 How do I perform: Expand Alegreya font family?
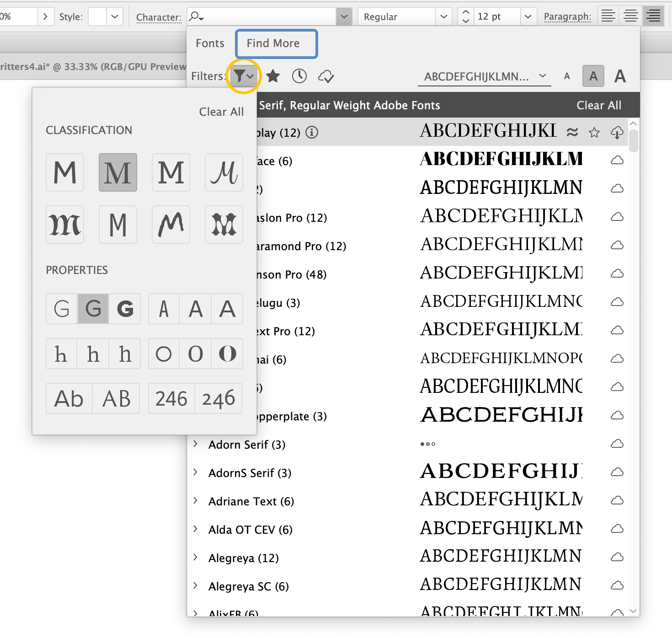coord(195,557)
